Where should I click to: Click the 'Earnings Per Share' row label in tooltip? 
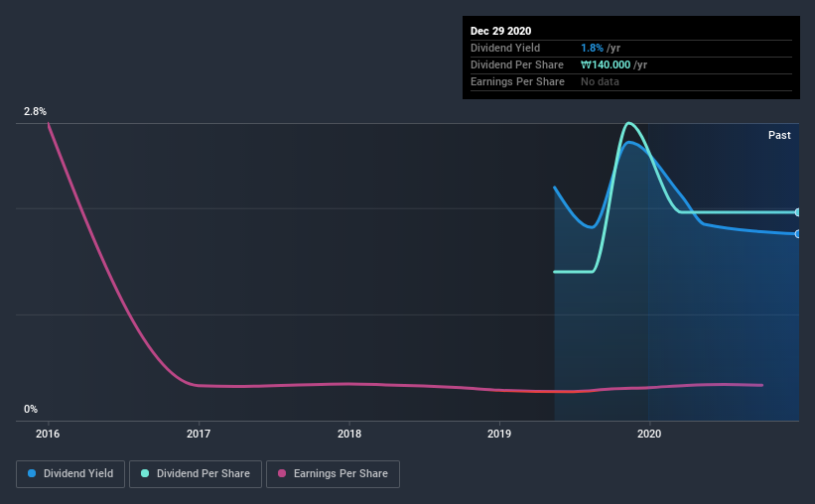point(518,81)
